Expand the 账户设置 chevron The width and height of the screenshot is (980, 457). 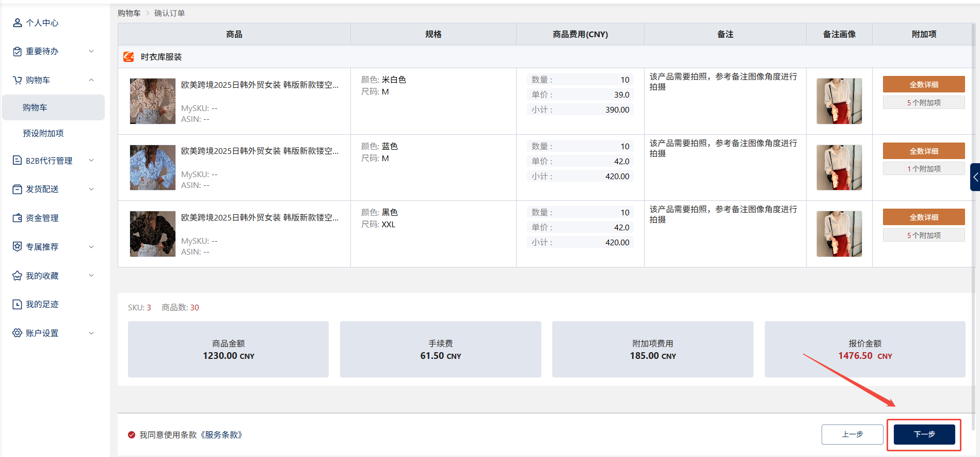[x=91, y=333]
